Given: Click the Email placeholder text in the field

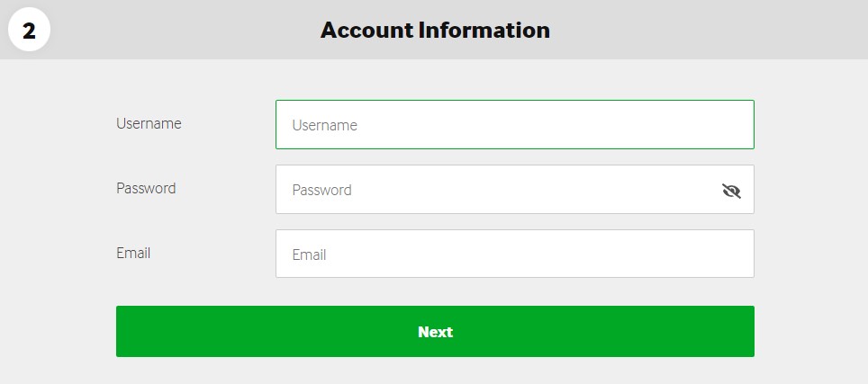Looking at the screenshot, I should click(309, 255).
